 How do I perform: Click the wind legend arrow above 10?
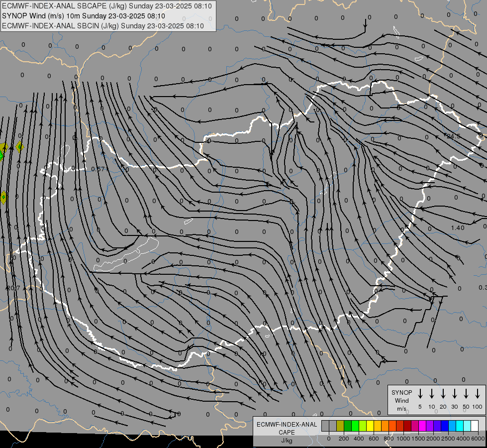coord(432,393)
